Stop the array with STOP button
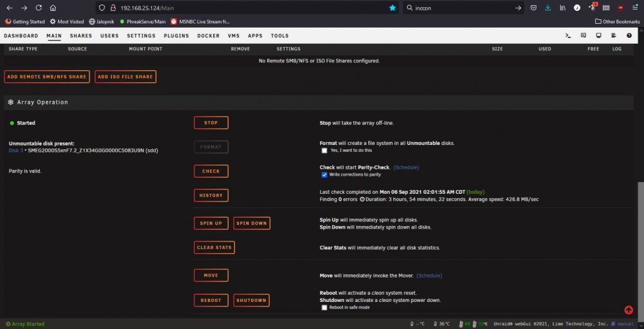Viewport: 644px width, 329px height. [211, 123]
